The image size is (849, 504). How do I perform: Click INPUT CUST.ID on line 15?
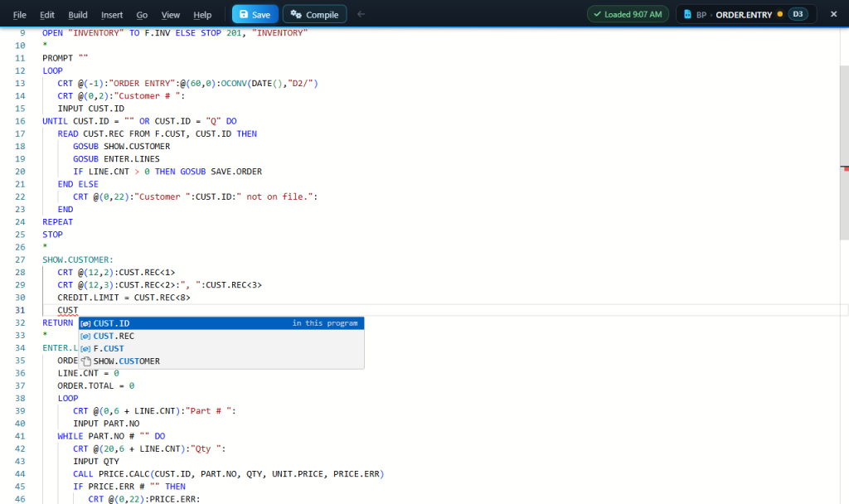91,109
